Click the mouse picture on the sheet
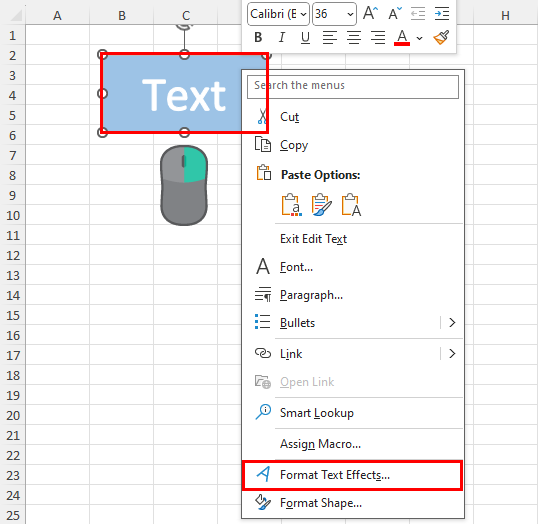The width and height of the screenshot is (538, 524). (x=184, y=185)
